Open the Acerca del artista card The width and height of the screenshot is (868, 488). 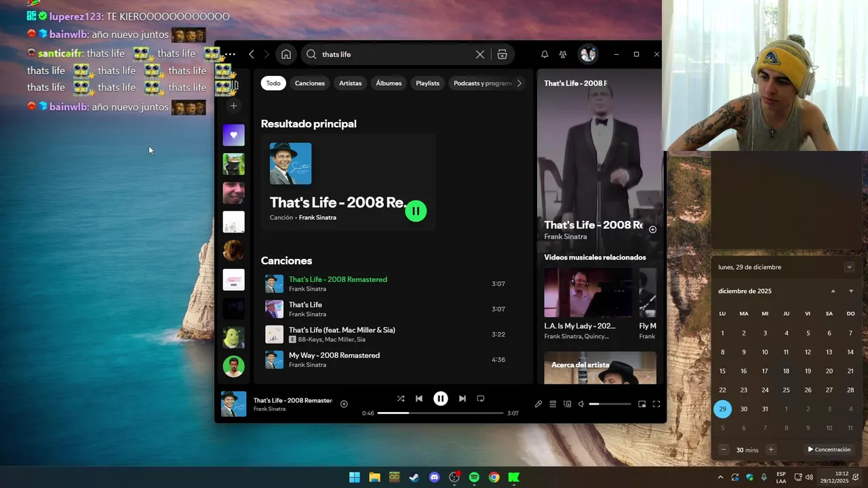(x=600, y=367)
